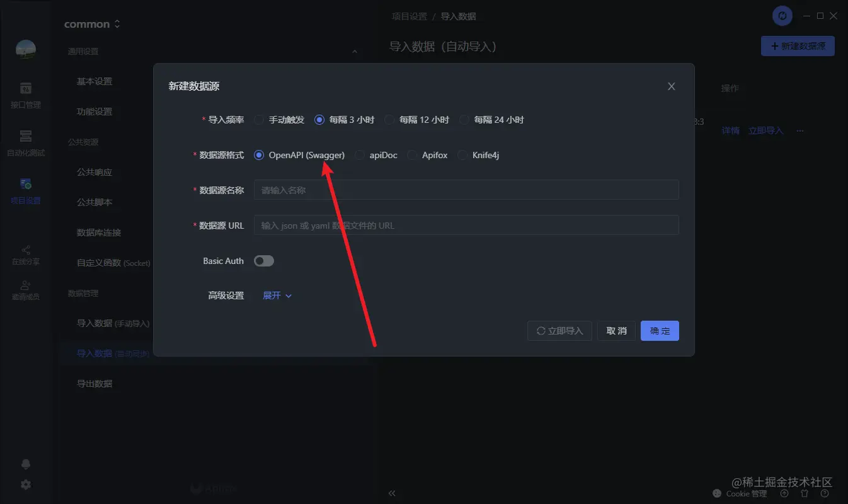Click the shirt theme status bar icon
Screen dimensions: 848x504
pos(804,493)
